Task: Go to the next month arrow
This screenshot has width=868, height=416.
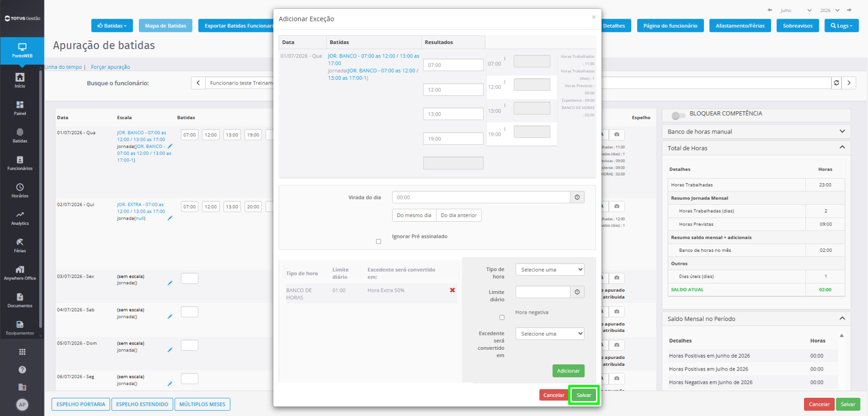Action: click(849, 10)
